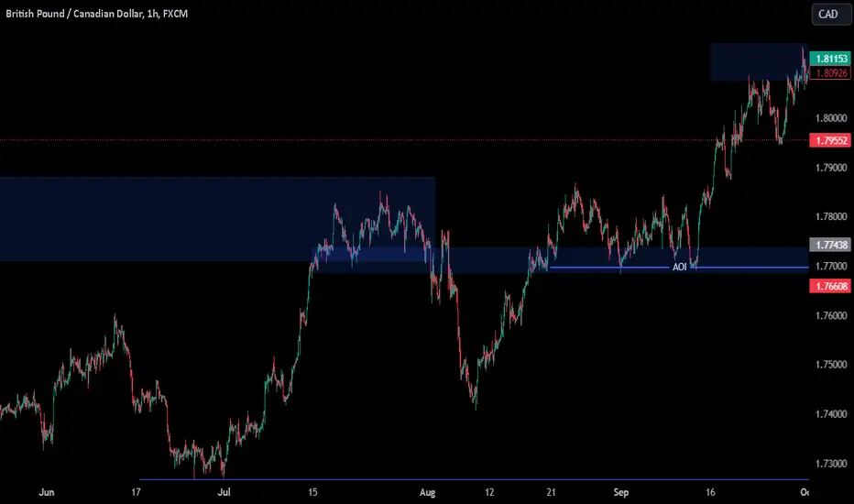Select the shaded zone rectangle at top right

coord(760,61)
